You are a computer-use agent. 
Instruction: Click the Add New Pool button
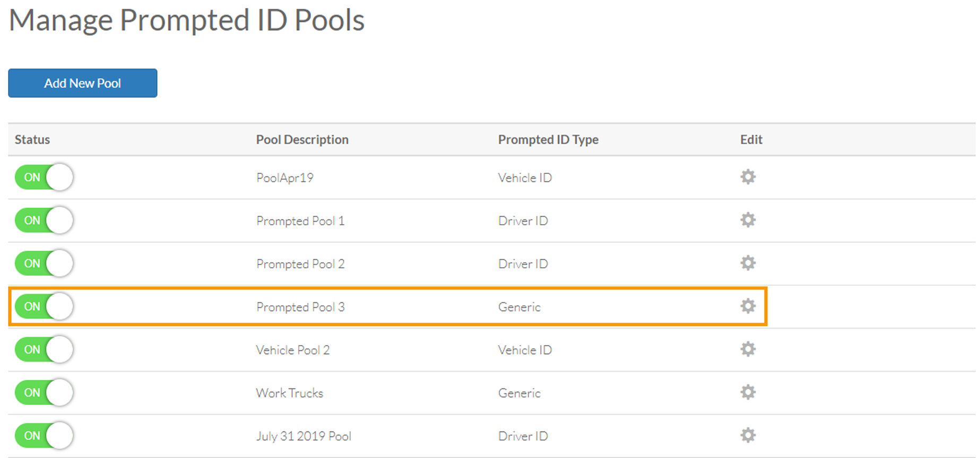tap(82, 83)
